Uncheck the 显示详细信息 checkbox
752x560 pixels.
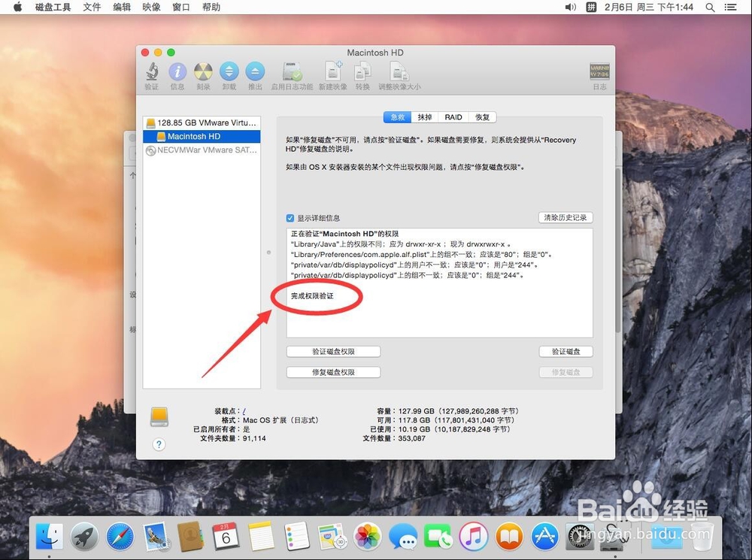pyautogui.click(x=290, y=218)
